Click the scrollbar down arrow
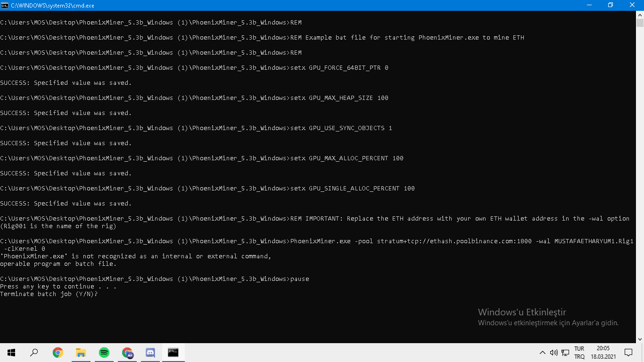The image size is (644, 362). pyautogui.click(x=640, y=339)
